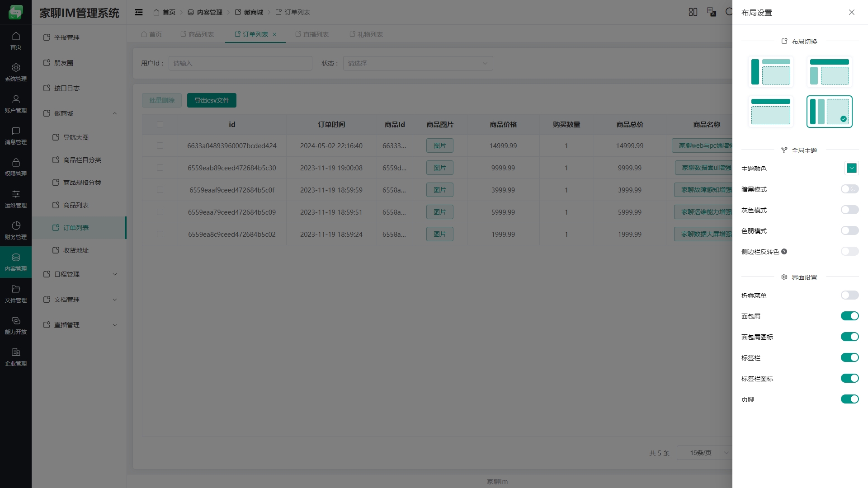The height and width of the screenshot is (488, 868).
Task: Click the 导出csv文件 button
Action: pos(212,100)
